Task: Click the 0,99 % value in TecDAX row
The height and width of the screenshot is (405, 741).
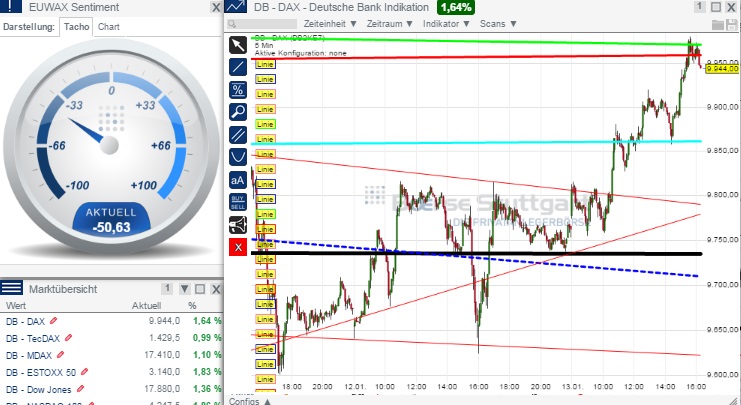Action: (207, 338)
